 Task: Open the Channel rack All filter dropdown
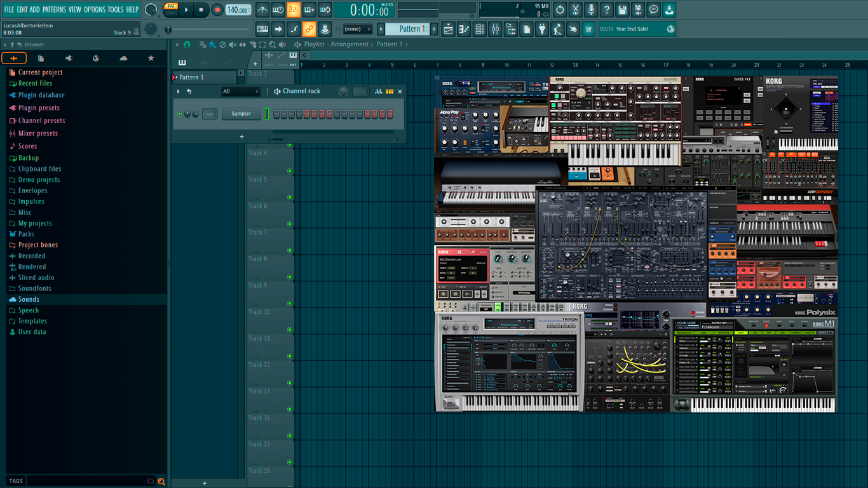click(241, 91)
